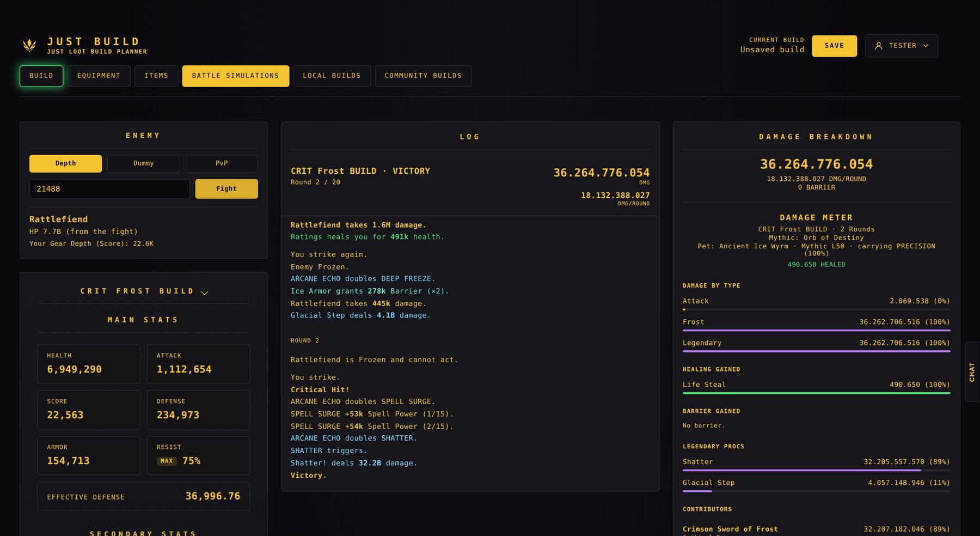This screenshot has width=980, height=536.
Task: Click the Frost damage purple bar
Action: 816,330
